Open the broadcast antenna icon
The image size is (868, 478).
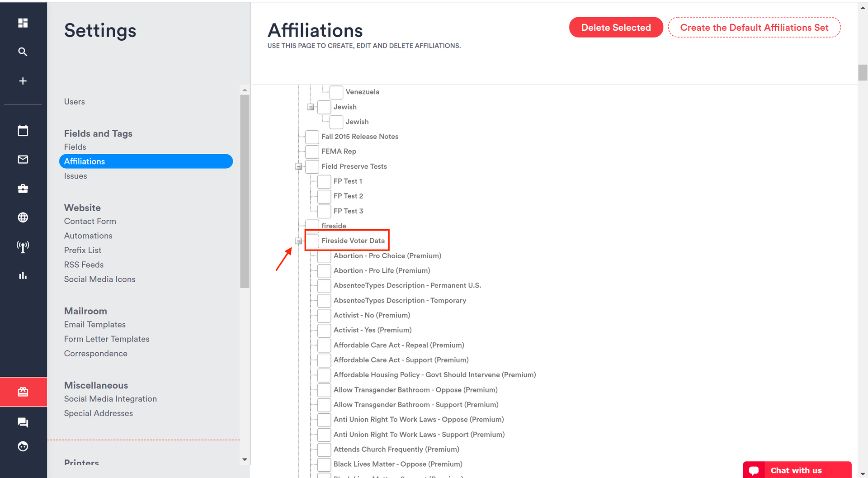tap(23, 246)
